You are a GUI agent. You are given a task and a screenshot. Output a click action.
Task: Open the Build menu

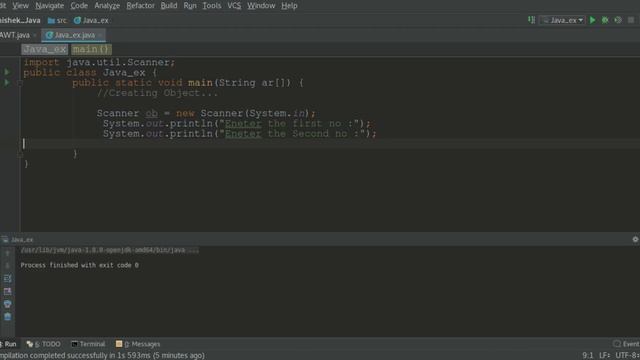169,6
